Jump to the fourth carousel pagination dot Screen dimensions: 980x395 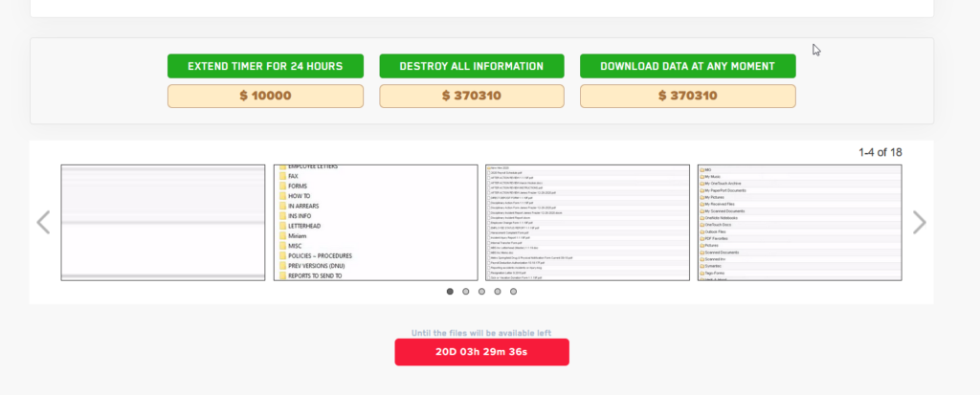[498, 292]
